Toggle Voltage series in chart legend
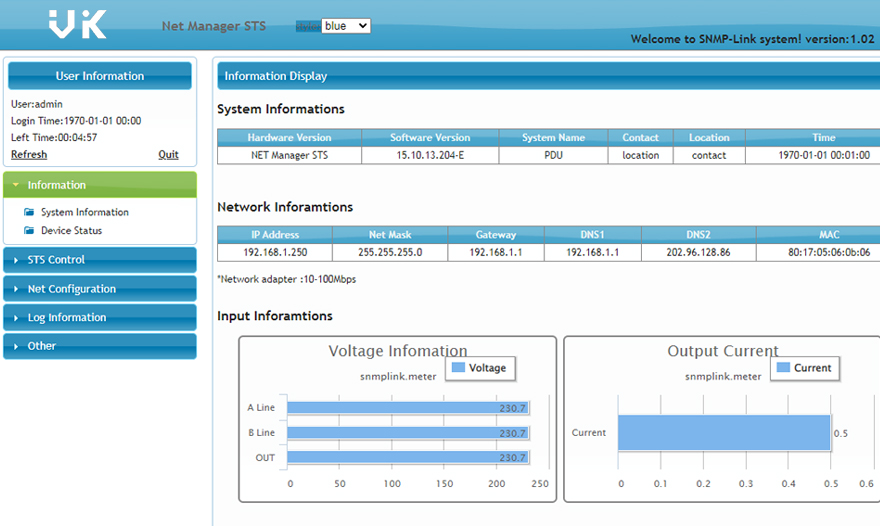Screen dimensions: 880x526 click(x=487, y=368)
